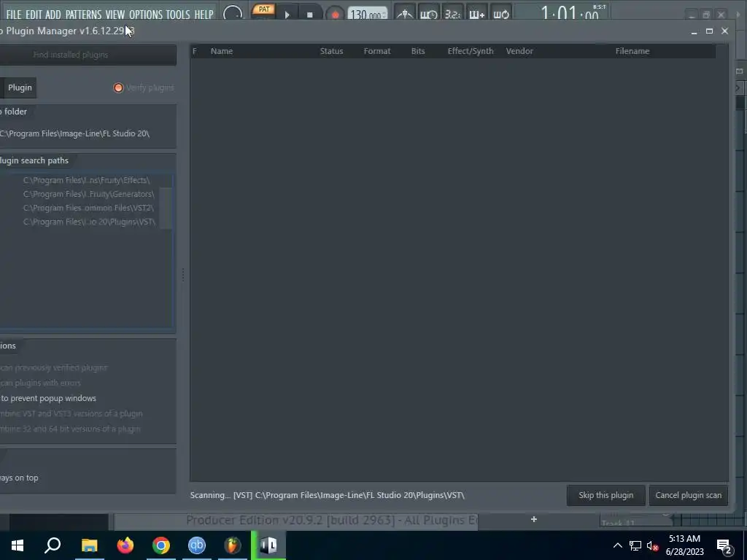
Task: Open the OPTIONS menu in FL Studio
Action: click(x=146, y=15)
